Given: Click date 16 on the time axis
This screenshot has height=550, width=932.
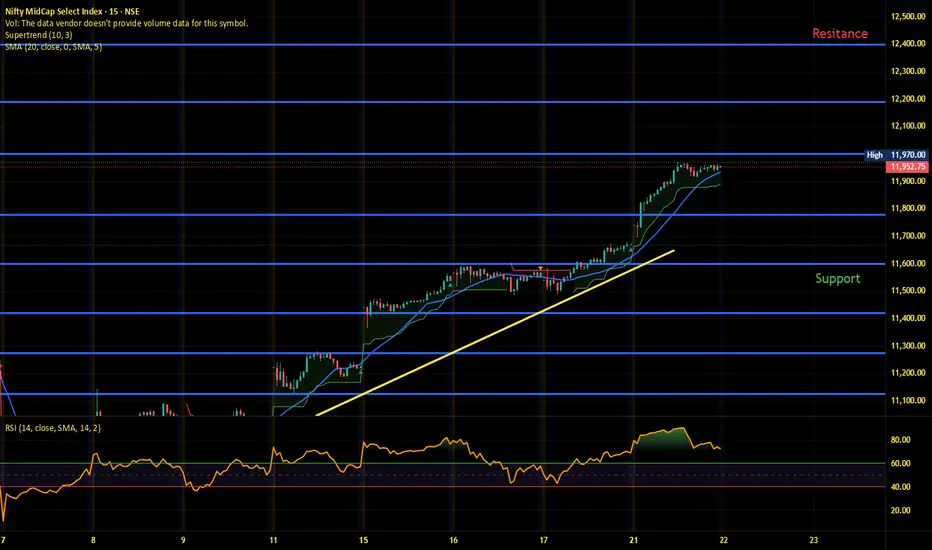Looking at the screenshot, I should (x=454, y=540).
